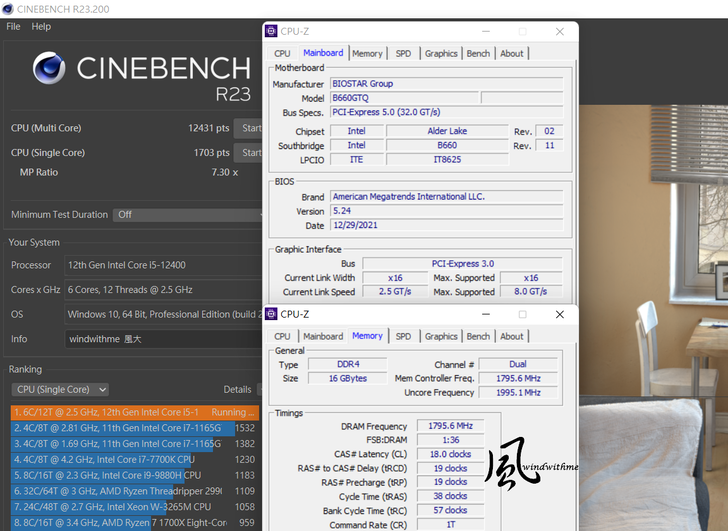Start the CPU Single Core test

point(249,153)
